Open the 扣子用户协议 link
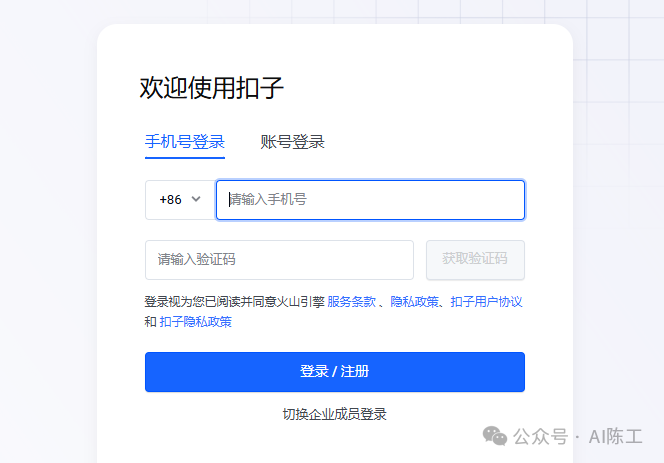This screenshot has width=664, height=463. [486, 302]
